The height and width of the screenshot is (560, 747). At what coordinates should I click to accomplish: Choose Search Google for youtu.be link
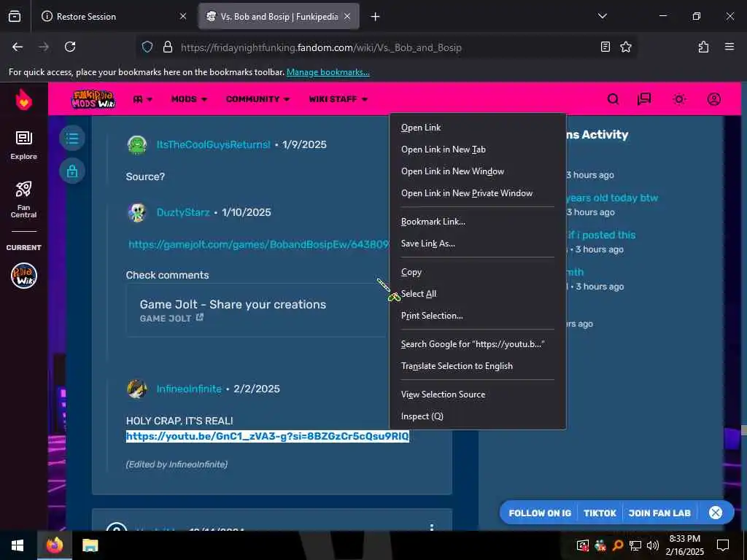(x=478, y=344)
